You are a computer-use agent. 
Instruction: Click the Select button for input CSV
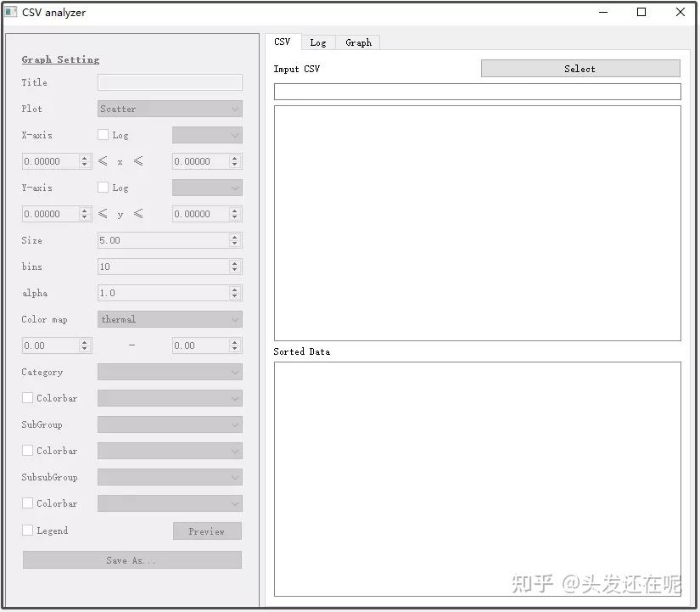pyautogui.click(x=580, y=69)
